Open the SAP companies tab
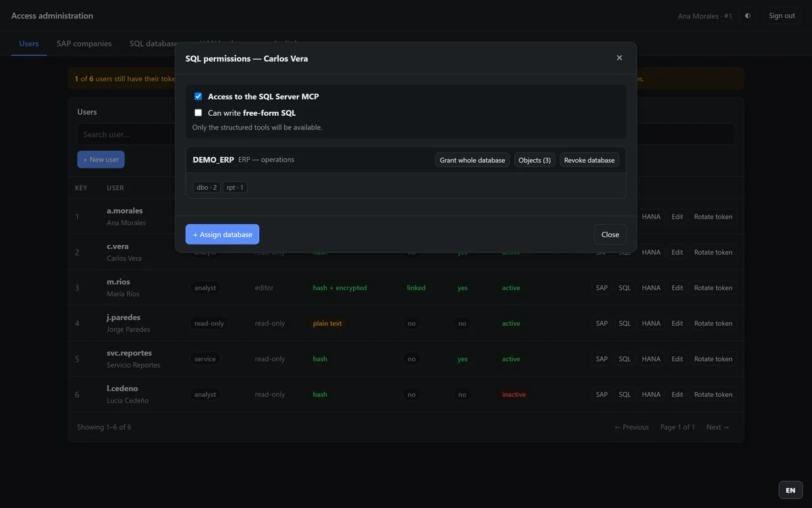This screenshot has width=812, height=508. click(84, 43)
